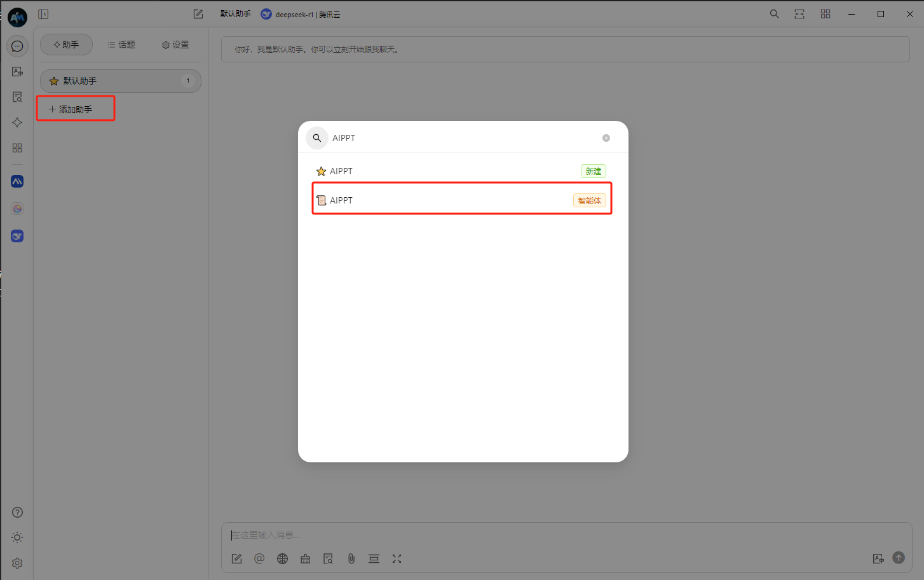The width and height of the screenshot is (924, 580).
Task: Select the AIPPT row tagged 智能体
Action: (462, 200)
